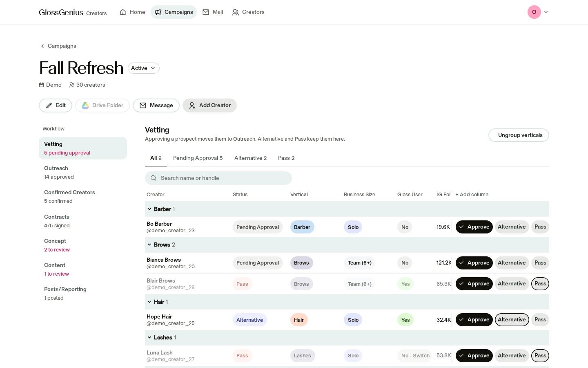Click Luna Lash's No - Switch badge

click(415, 356)
